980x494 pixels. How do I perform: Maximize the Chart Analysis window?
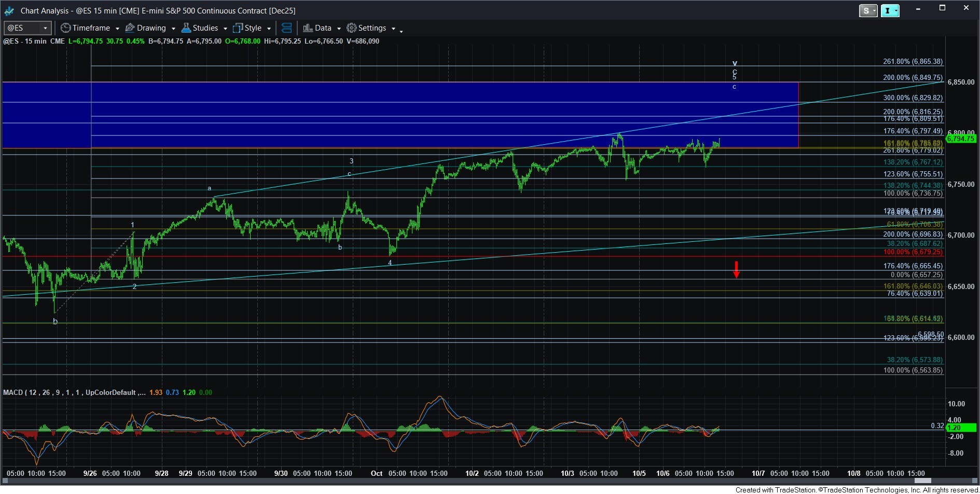coord(942,8)
